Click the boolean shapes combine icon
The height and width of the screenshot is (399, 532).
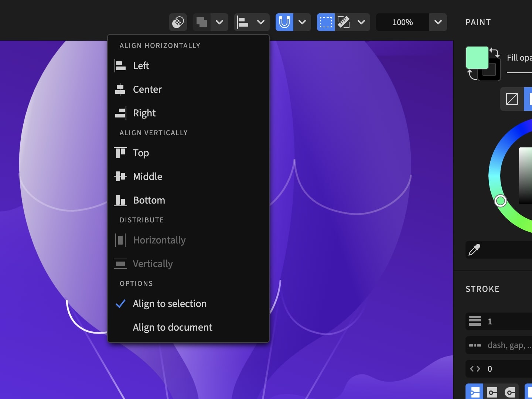[x=202, y=22]
